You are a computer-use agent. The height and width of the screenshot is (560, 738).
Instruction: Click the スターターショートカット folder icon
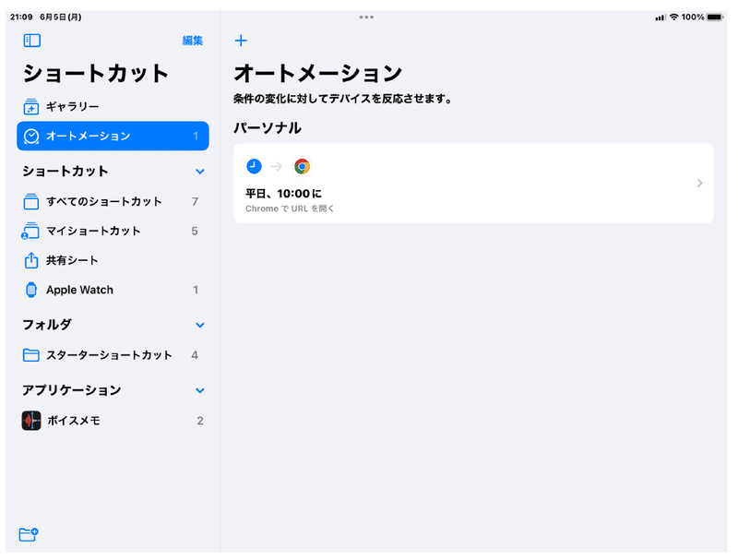31,355
